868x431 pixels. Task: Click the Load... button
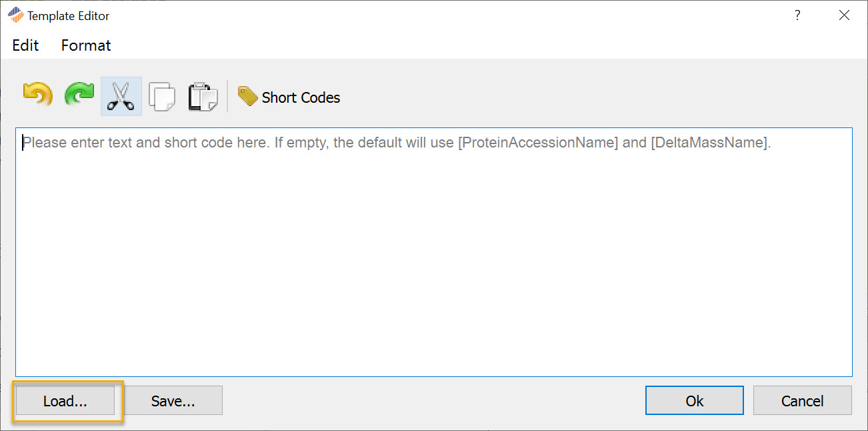pos(65,401)
